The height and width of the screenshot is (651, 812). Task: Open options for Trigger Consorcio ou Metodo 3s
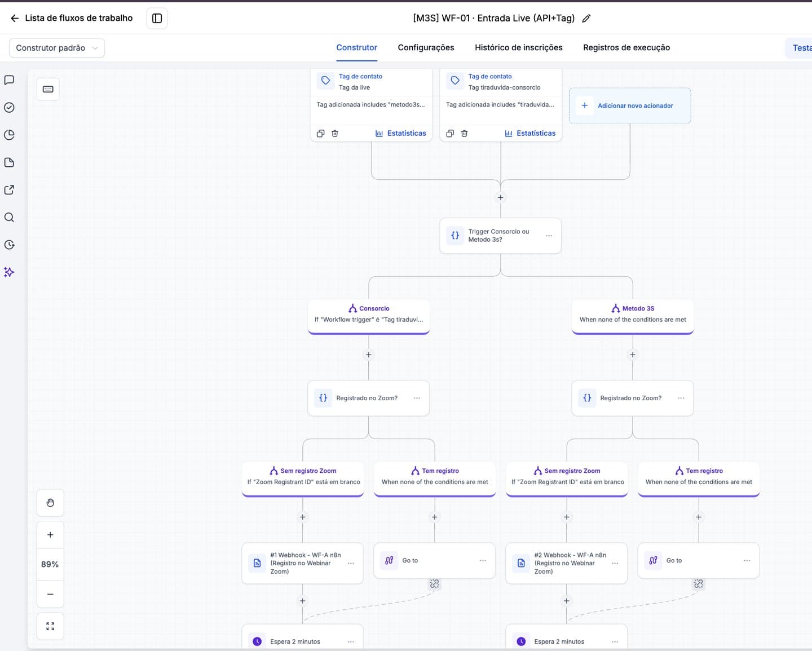[549, 236]
